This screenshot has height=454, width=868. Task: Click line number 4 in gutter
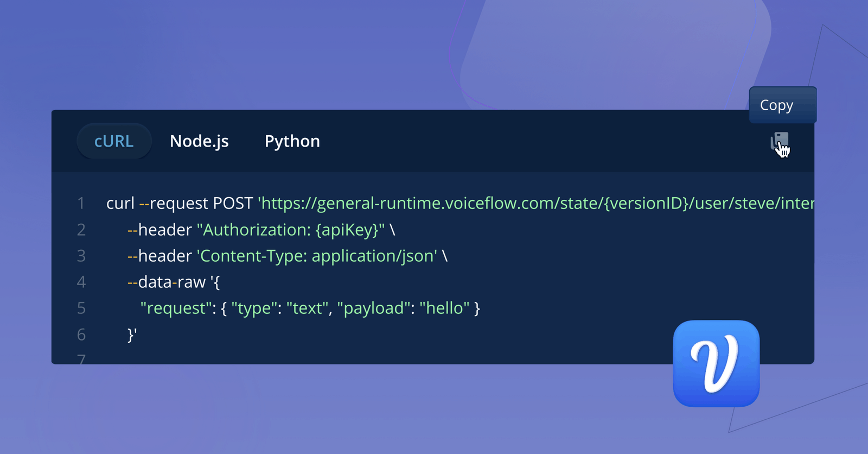click(81, 282)
